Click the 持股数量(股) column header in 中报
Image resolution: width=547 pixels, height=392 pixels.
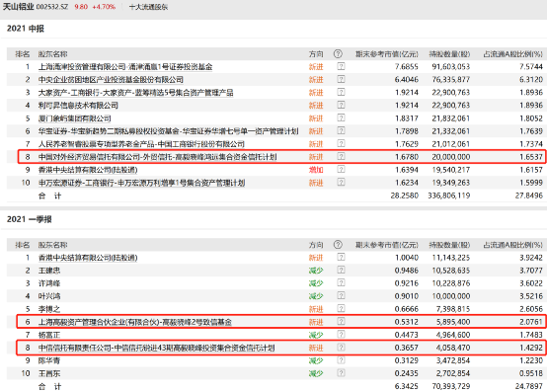pyautogui.click(x=449, y=54)
